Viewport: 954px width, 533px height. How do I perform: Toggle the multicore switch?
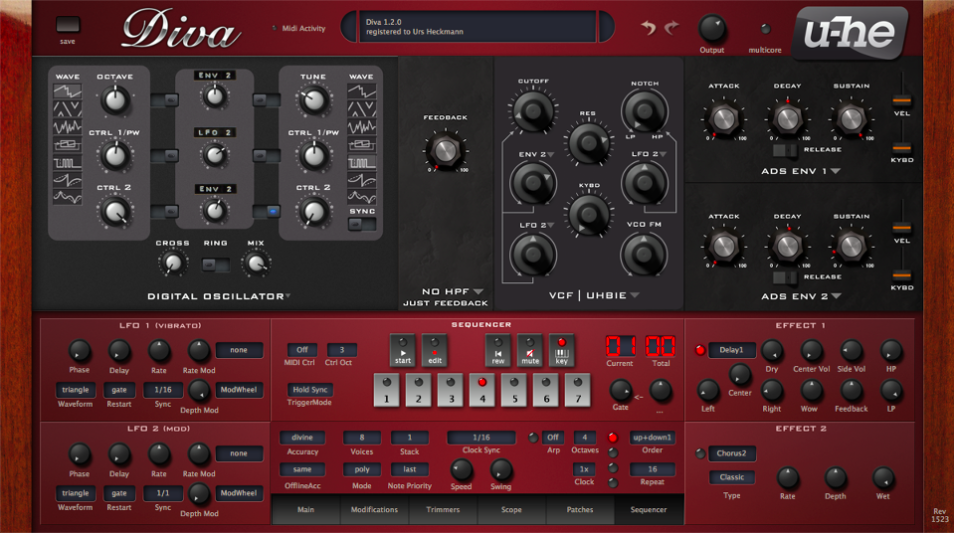765,29
